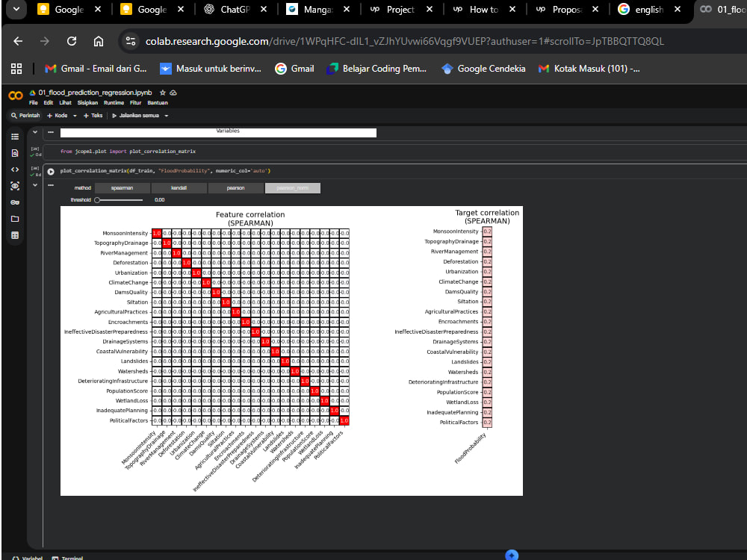Viewport: 747px width, 560px height.
Task: Open output options dots beside method row
Action: [x=51, y=185]
